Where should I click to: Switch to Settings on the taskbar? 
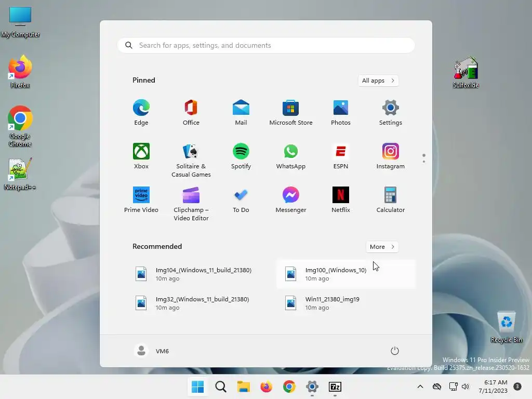(x=312, y=387)
